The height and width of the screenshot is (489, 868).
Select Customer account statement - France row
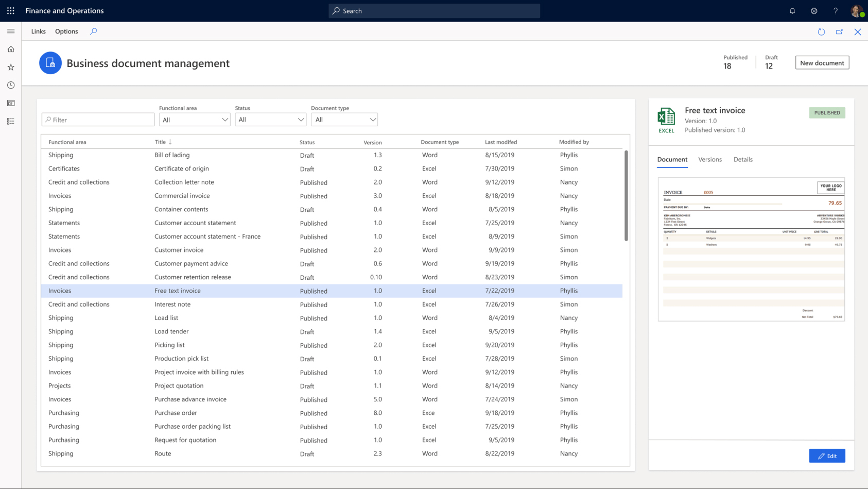[x=332, y=237]
